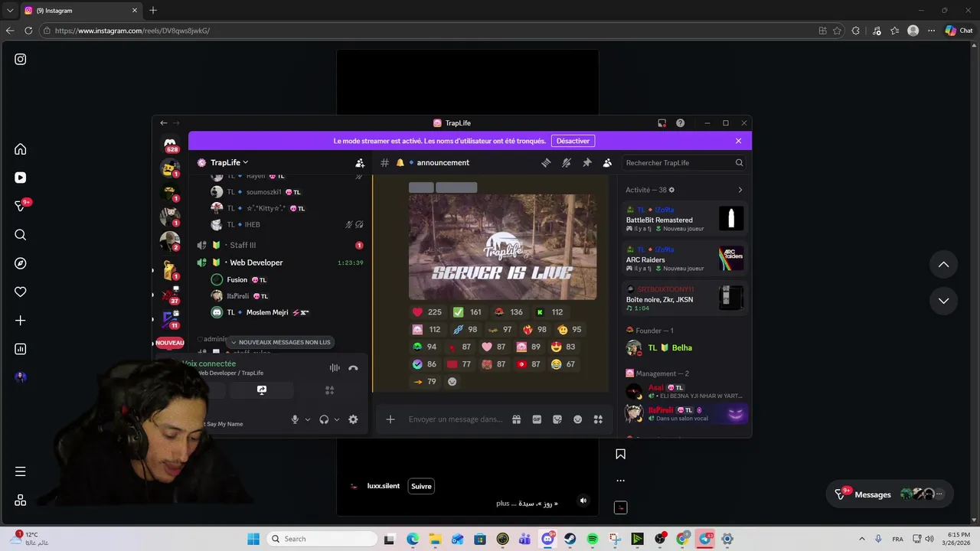980x551 pixels.
Task: Open Instagram direct messages icon in sidebar
Action: 21,206
